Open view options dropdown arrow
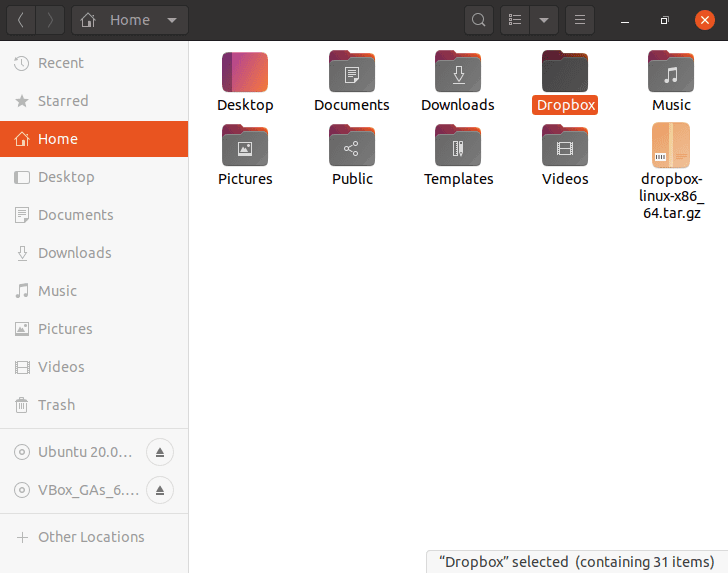The width and height of the screenshot is (728, 573). coord(544,20)
